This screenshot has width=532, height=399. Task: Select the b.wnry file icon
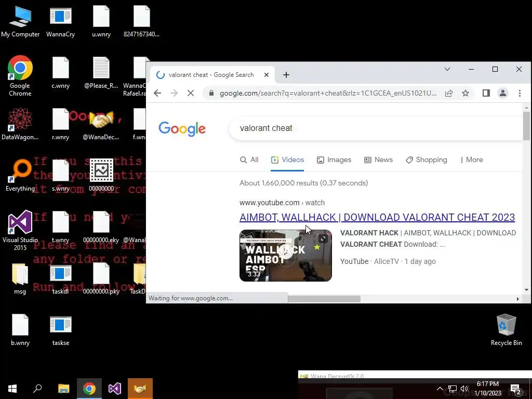coord(20,330)
